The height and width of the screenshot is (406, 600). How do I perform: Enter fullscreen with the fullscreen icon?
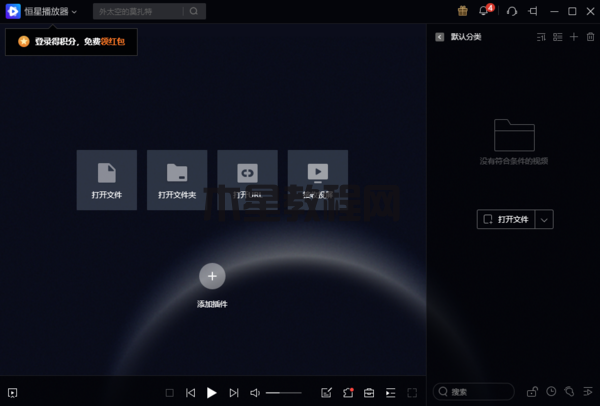[x=412, y=393]
